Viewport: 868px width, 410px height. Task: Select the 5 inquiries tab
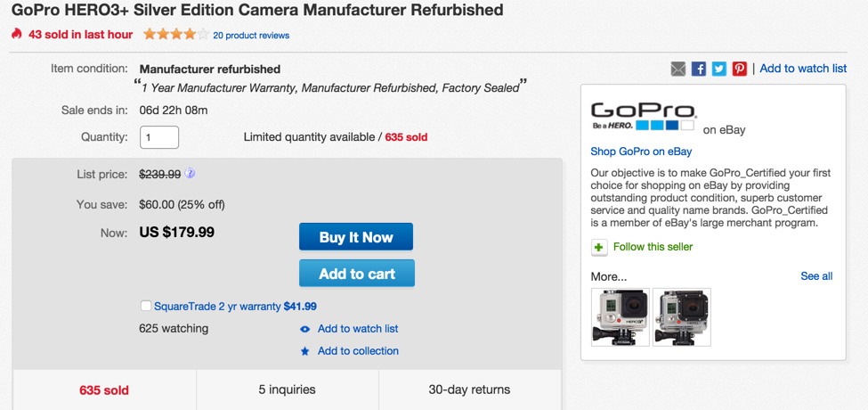click(x=288, y=390)
